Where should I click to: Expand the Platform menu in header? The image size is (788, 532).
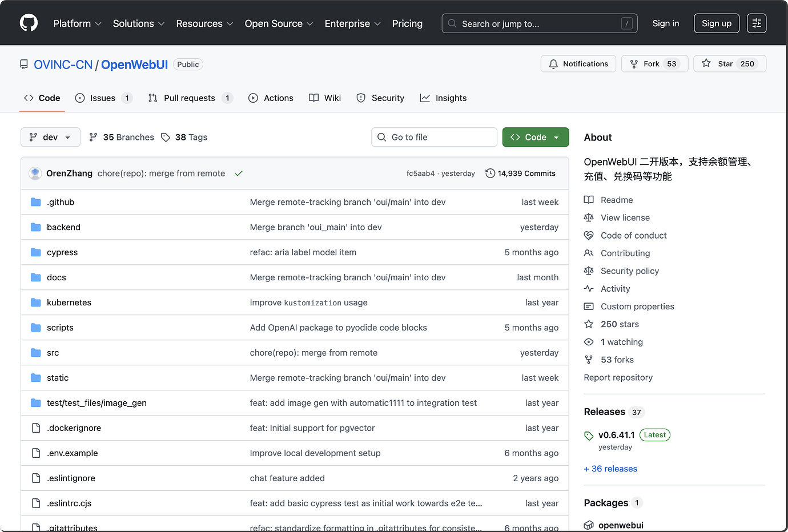pyautogui.click(x=77, y=23)
